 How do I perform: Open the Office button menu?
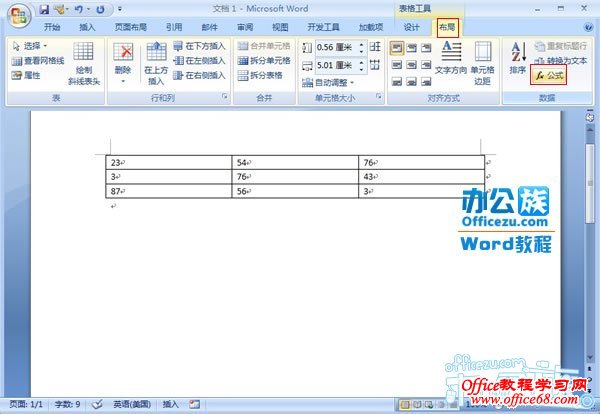tap(19, 15)
